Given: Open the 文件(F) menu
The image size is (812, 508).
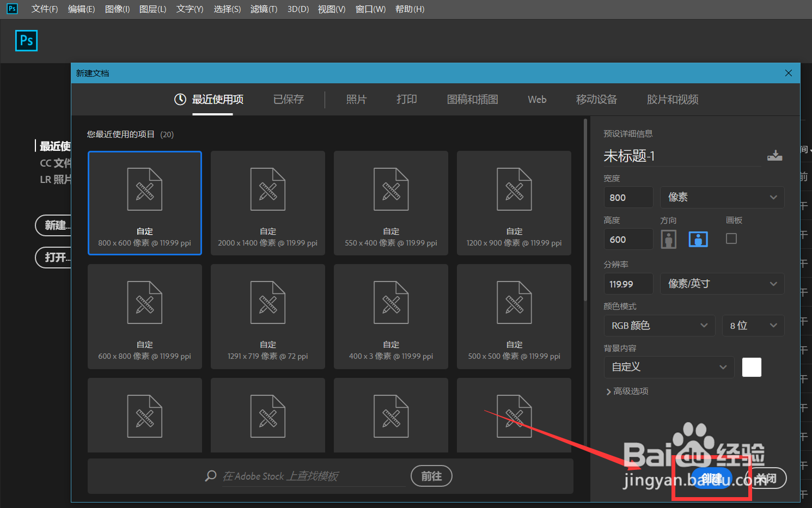Looking at the screenshot, I should click(x=45, y=9).
